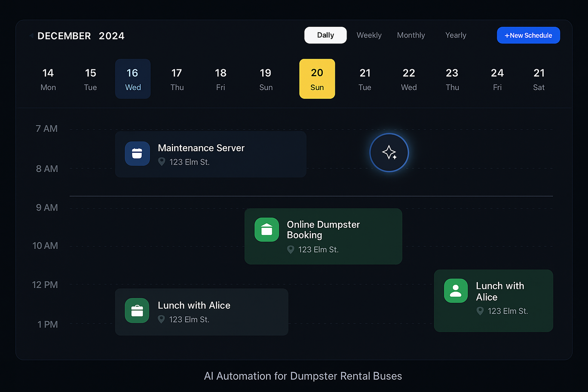Click the +New Schedule button
Image resolution: width=588 pixels, height=392 pixels.
tap(529, 35)
